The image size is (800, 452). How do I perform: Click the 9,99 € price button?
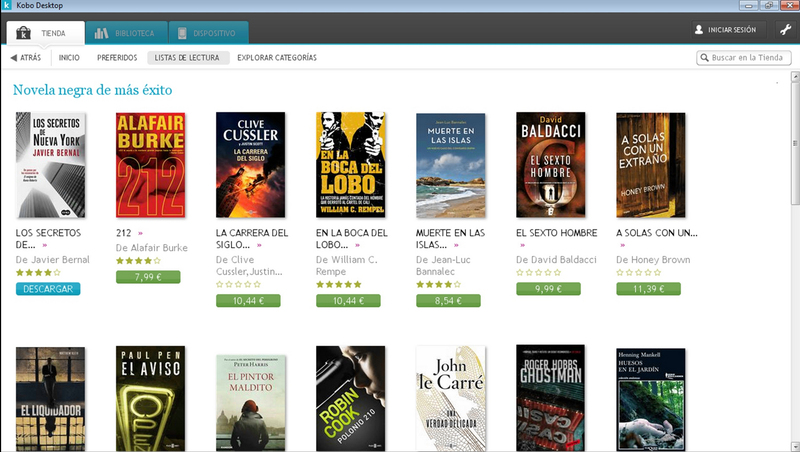pyautogui.click(x=548, y=289)
